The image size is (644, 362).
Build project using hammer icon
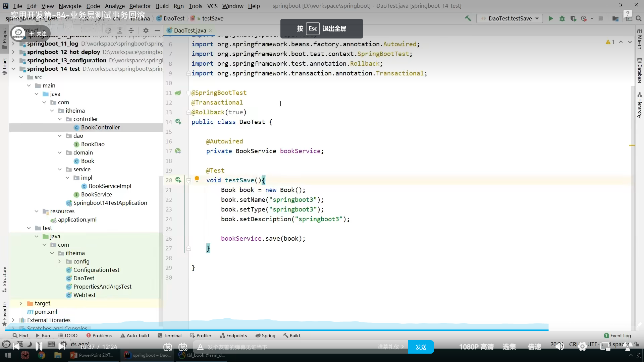pyautogui.click(x=468, y=18)
